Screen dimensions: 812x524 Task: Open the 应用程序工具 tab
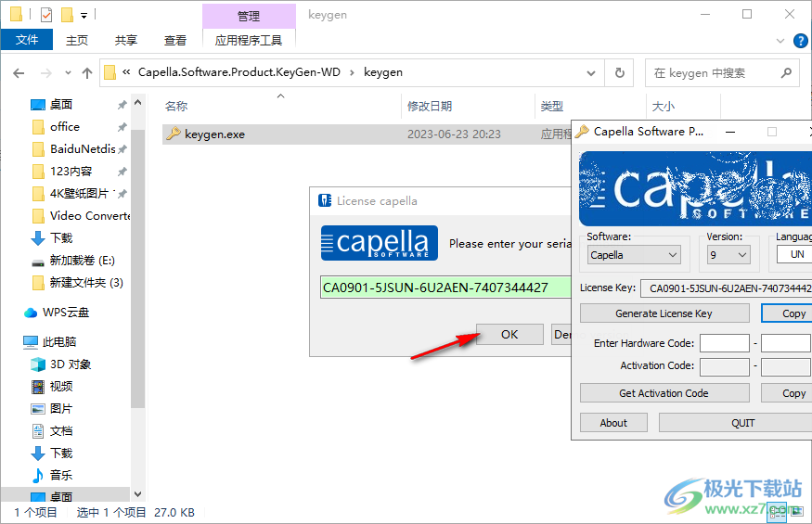[249, 41]
